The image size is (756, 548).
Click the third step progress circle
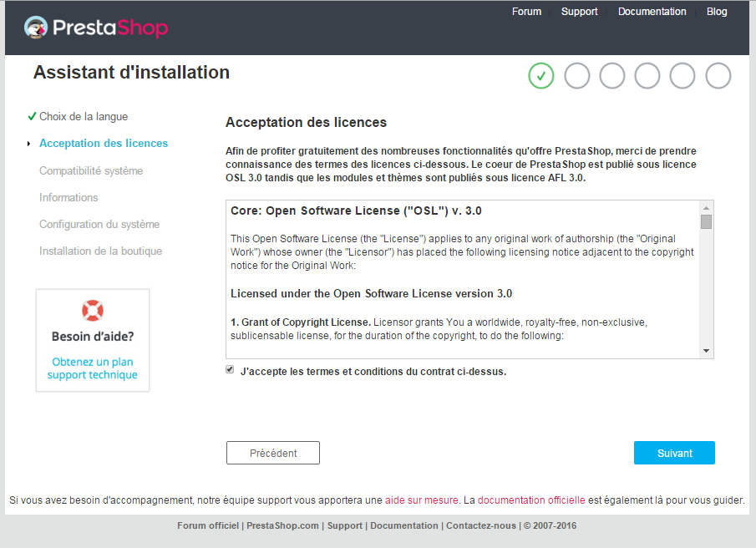[x=611, y=76]
